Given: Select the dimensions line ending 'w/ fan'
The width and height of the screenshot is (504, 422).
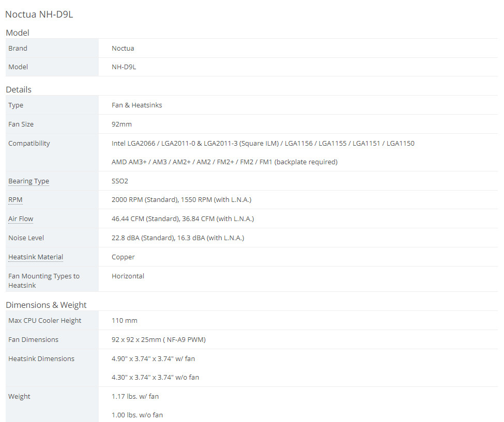Looking at the screenshot, I should pos(153,359).
